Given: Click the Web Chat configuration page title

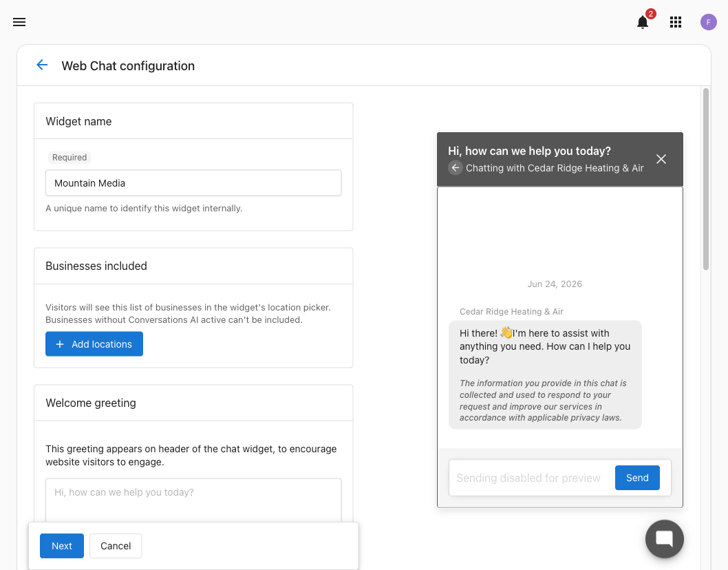Looking at the screenshot, I should pyautogui.click(x=128, y=65).
